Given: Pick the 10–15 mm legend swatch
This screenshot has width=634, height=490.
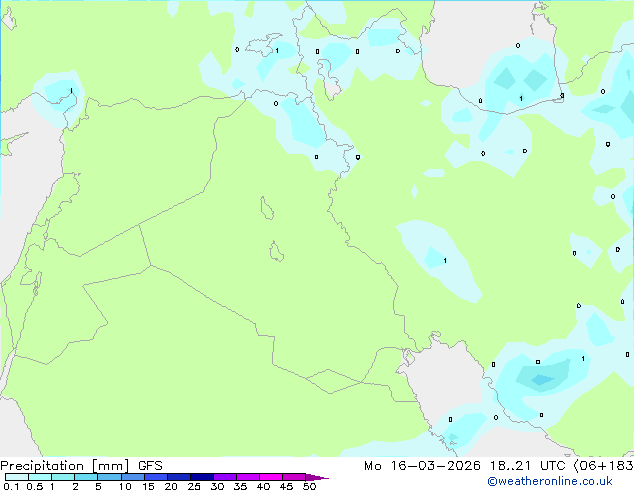Looking at the screenshot, I should coord(132,477).
